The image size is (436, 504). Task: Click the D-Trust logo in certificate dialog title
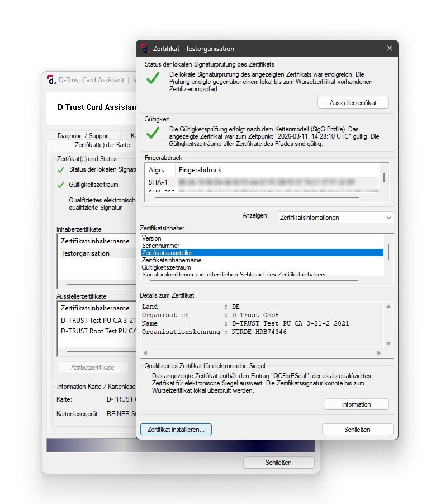[x=144, y=49]
